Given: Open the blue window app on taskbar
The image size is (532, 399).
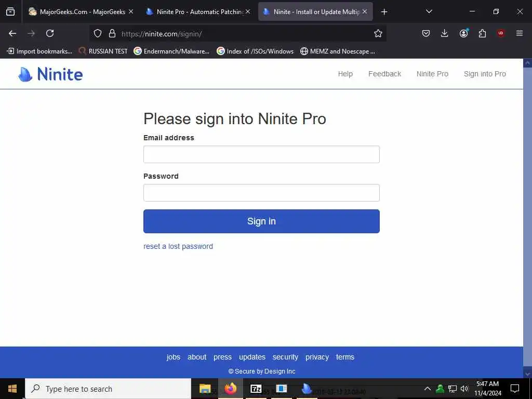Looking at the screenshot, I should [x=281, y=389].
